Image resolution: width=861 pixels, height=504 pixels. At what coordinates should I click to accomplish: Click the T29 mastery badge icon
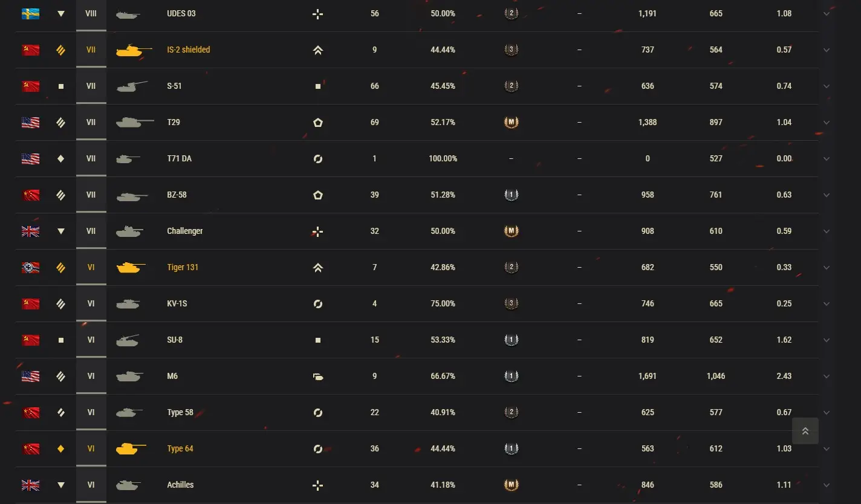511,123
